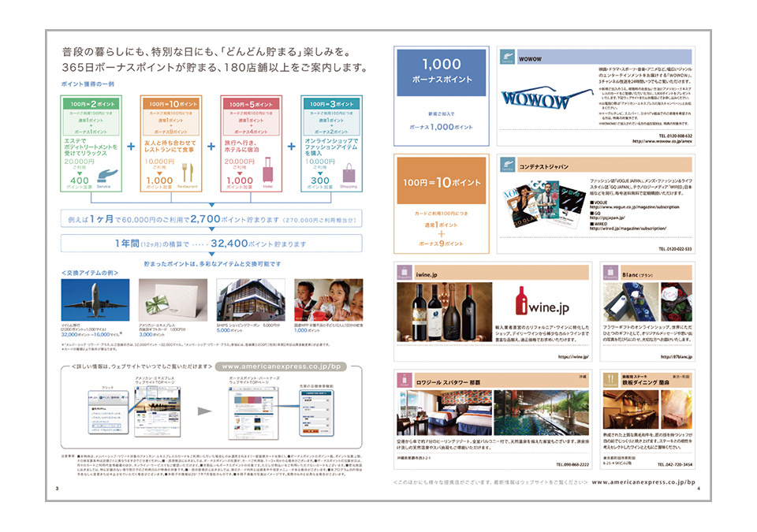Click the 32,400ポイント yearly total line
This screenshot has width=757, height=532.
[211, 244]
